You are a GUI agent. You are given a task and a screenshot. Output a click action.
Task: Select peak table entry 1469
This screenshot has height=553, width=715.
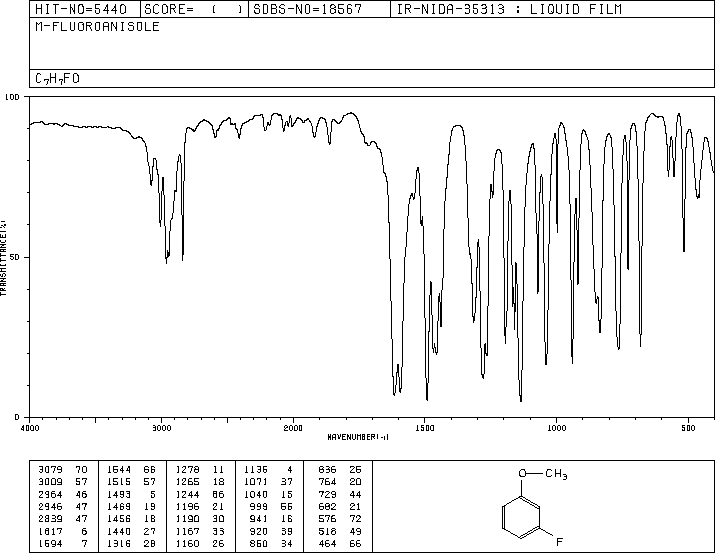coord(131,506)
